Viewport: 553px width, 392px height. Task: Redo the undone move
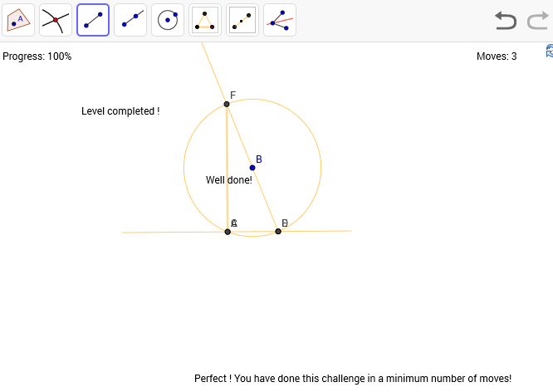[537, 21]
